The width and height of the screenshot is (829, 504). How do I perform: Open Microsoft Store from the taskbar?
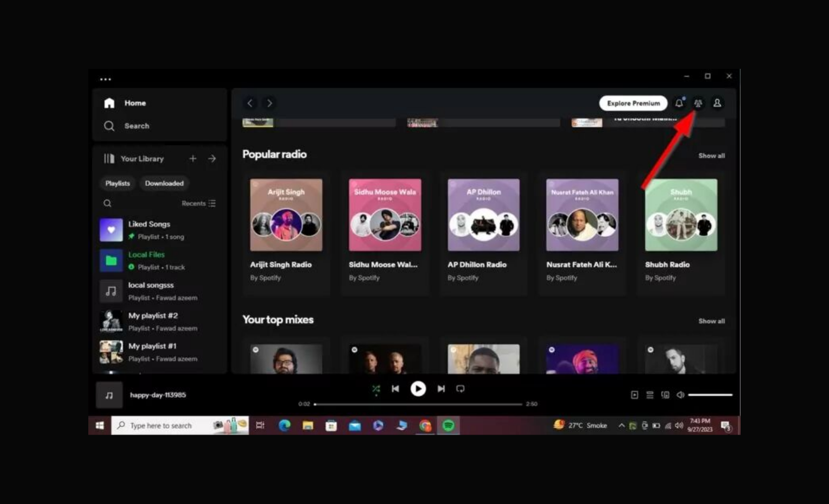point(331,425)
